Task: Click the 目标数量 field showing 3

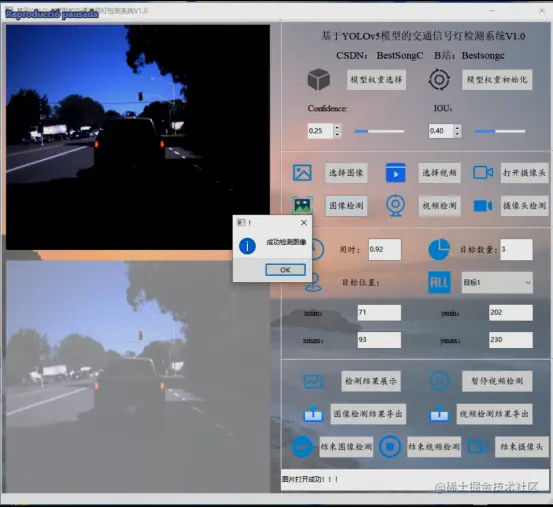Action: [x=516, y=249]
